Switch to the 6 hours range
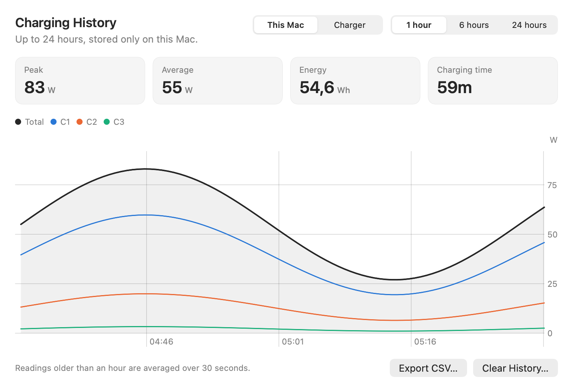The width and height of the screenshot is (573, 392). (x=474, y=25)
